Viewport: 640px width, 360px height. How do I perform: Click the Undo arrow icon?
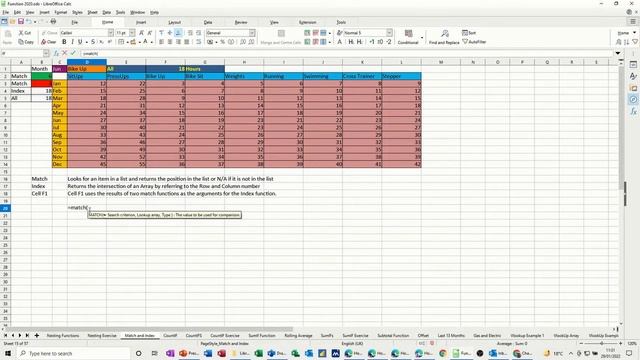pyautogui.click(x=29, y=22)
